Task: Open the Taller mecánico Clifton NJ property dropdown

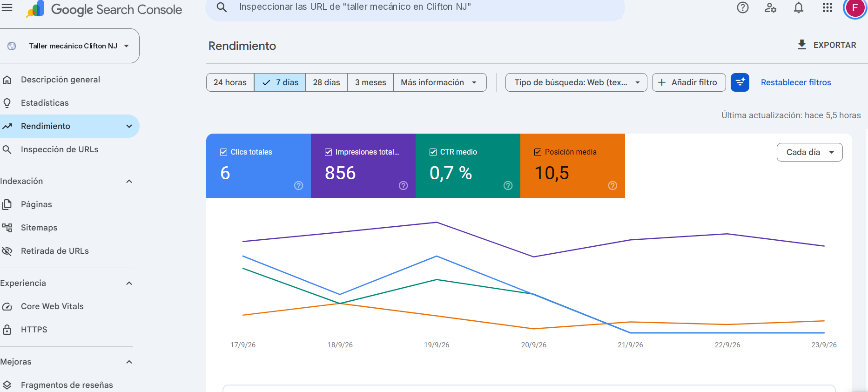Action: [x=70, y=46]
